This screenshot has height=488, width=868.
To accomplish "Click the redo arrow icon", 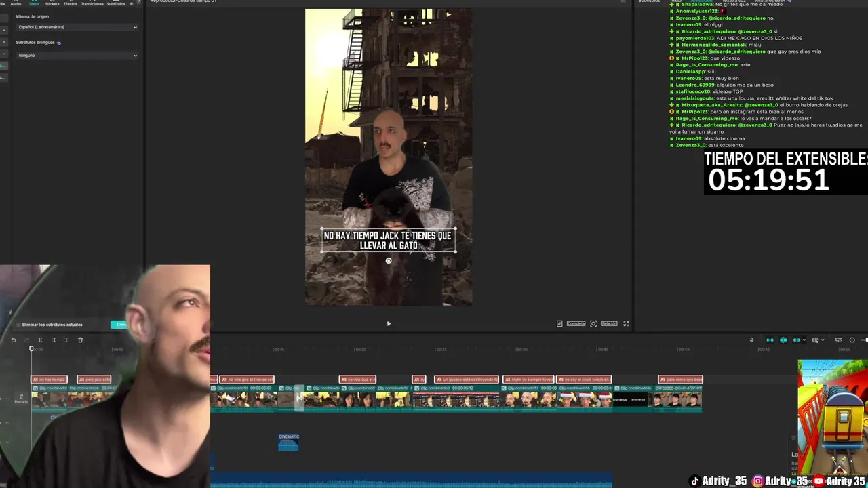I will (26, 340).
